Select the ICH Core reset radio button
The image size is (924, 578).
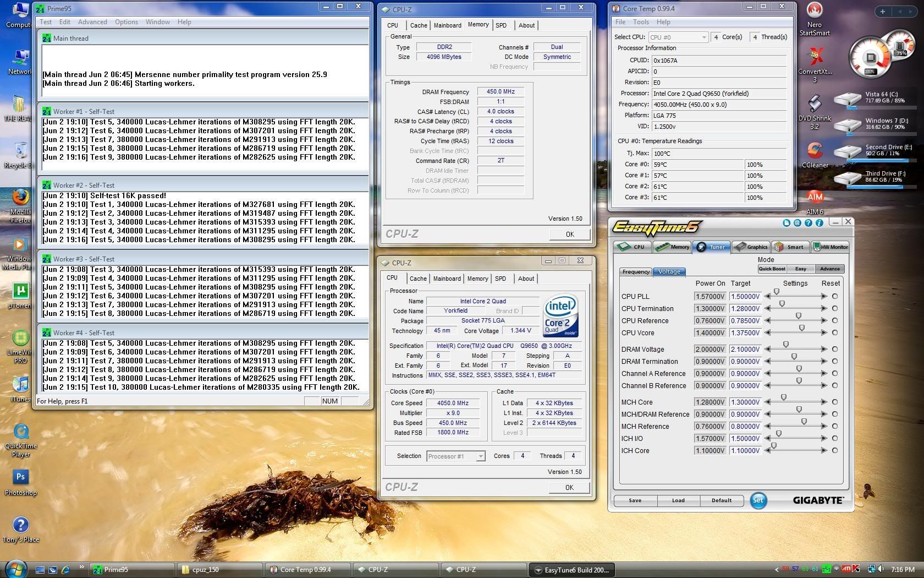click(x=835, y=450)
